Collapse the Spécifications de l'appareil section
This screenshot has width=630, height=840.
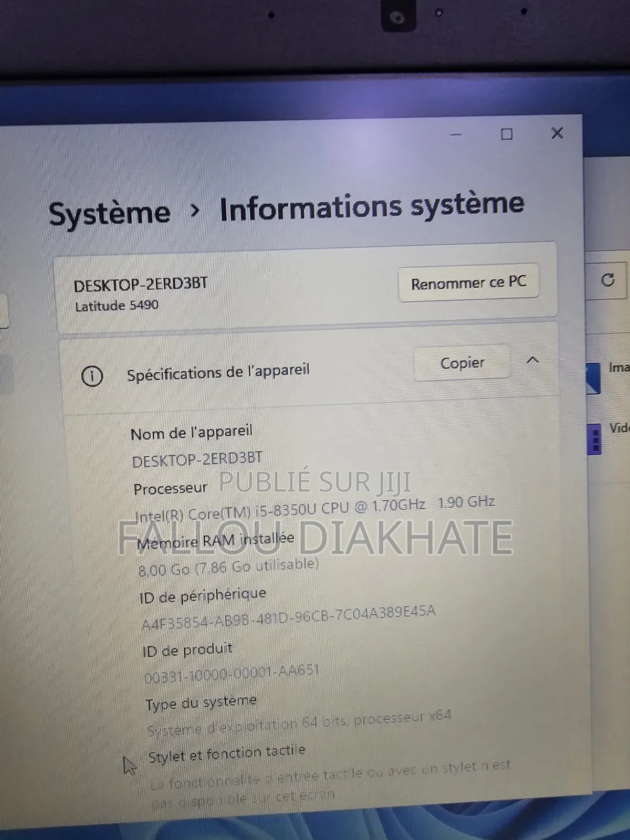(x=532, y=360)
